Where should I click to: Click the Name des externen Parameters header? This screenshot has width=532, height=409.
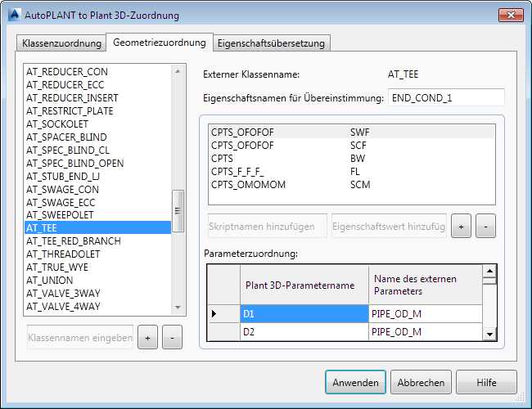426,285
